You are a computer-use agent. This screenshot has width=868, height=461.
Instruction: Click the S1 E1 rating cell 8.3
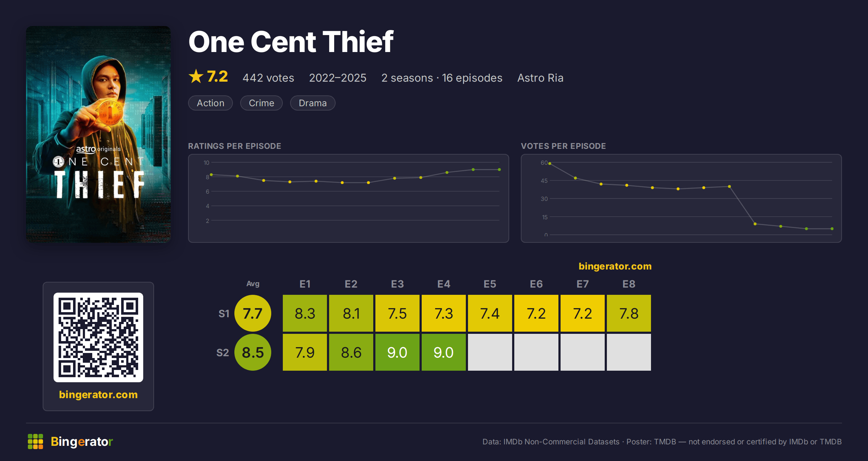click(x=305, y=313)
